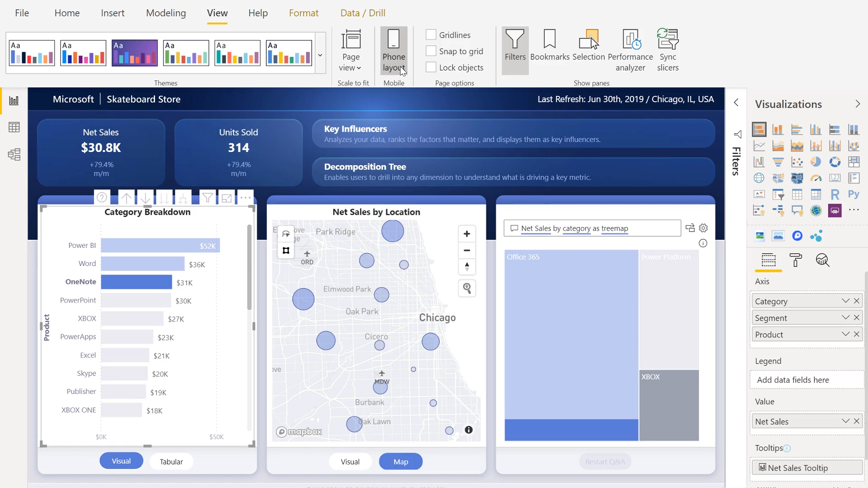Open the Segment field dropdown arrow
The image size is (868, 488).
(x=845, y=317)
